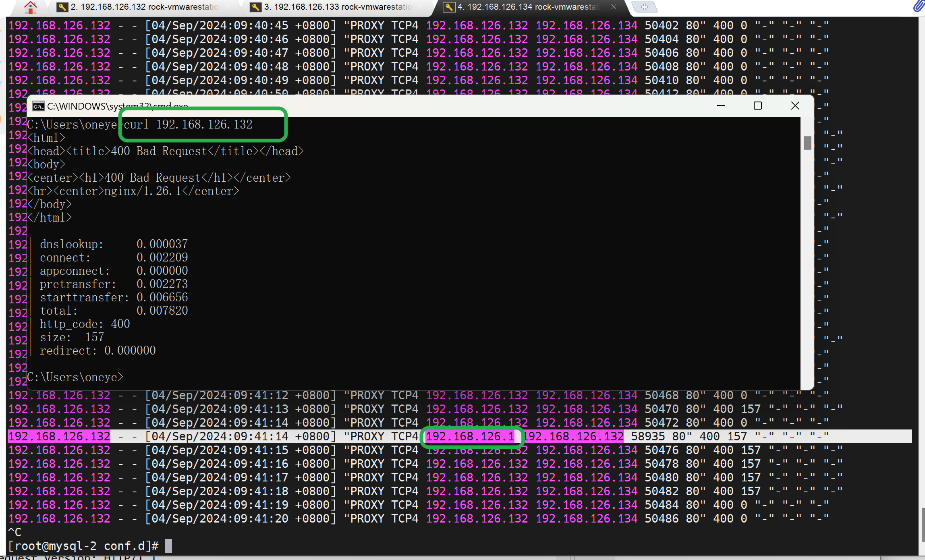The image size is (925, 560).
Task: Switch to tab 3. 192.168.126.133
Action: (338, 7)
